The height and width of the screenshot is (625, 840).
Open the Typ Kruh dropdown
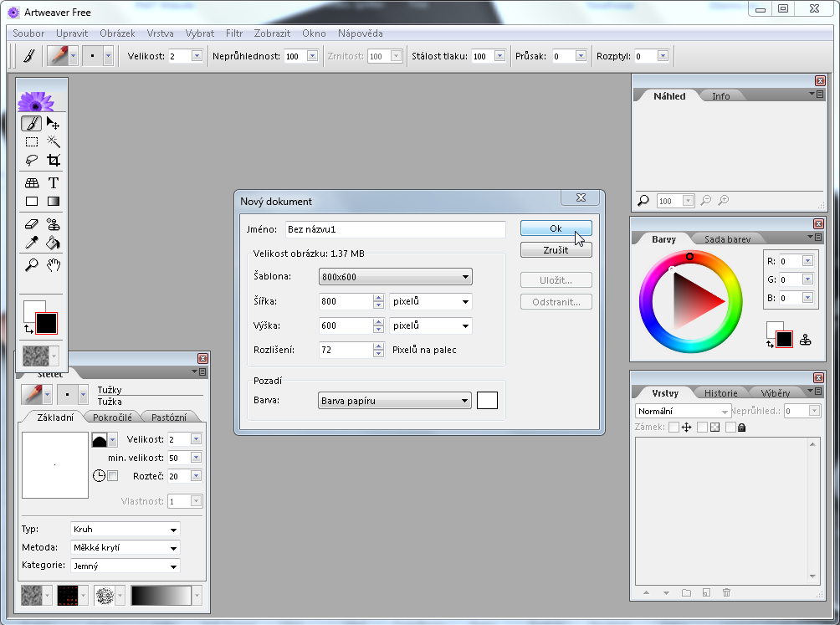(x=125, y=530)
